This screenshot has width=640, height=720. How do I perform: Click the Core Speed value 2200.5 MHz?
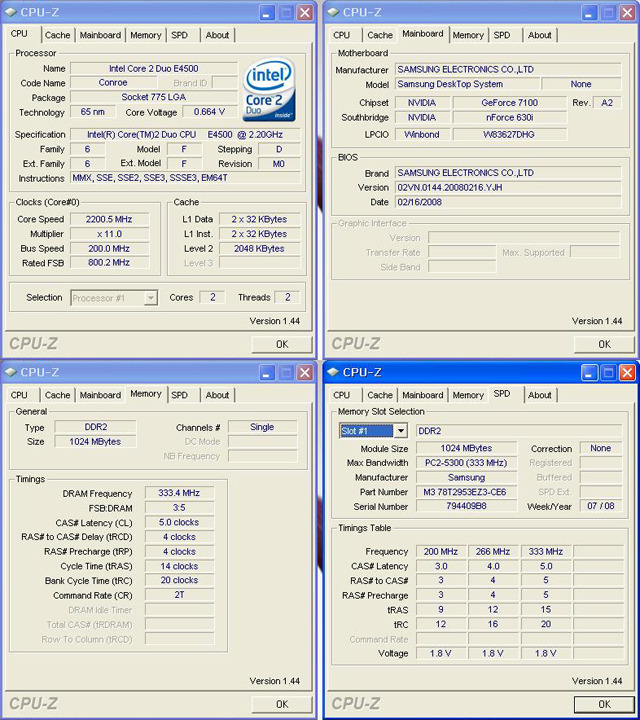pos(109,219)
